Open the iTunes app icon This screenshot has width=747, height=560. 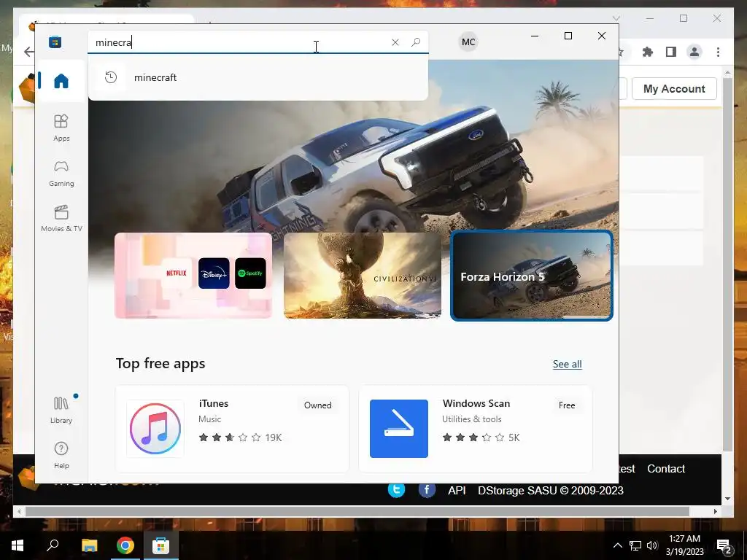[x=155, y=429]
